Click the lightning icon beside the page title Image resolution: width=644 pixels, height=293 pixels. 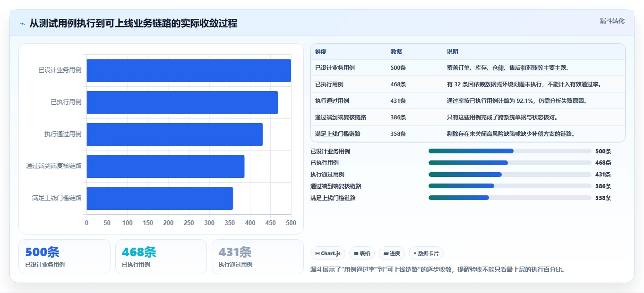click(x=23, y=24)
